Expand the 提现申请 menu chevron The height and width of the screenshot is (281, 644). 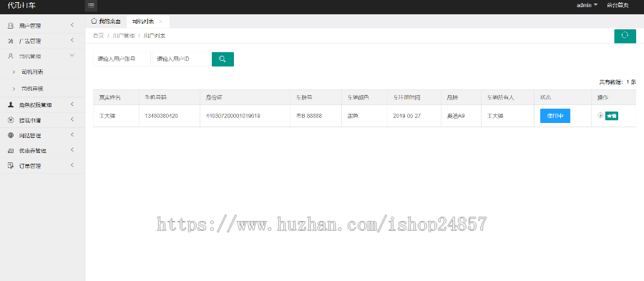point(72,119)
